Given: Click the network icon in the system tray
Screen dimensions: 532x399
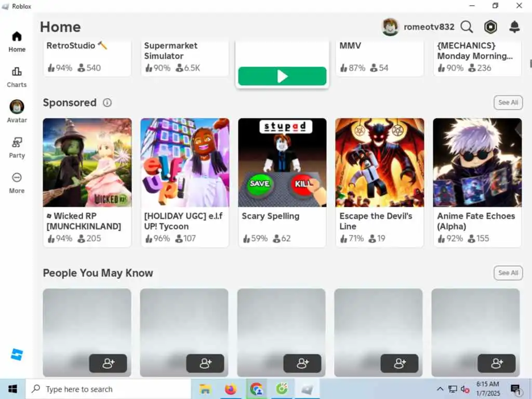Looking at the screenshot, I should 453,389.
